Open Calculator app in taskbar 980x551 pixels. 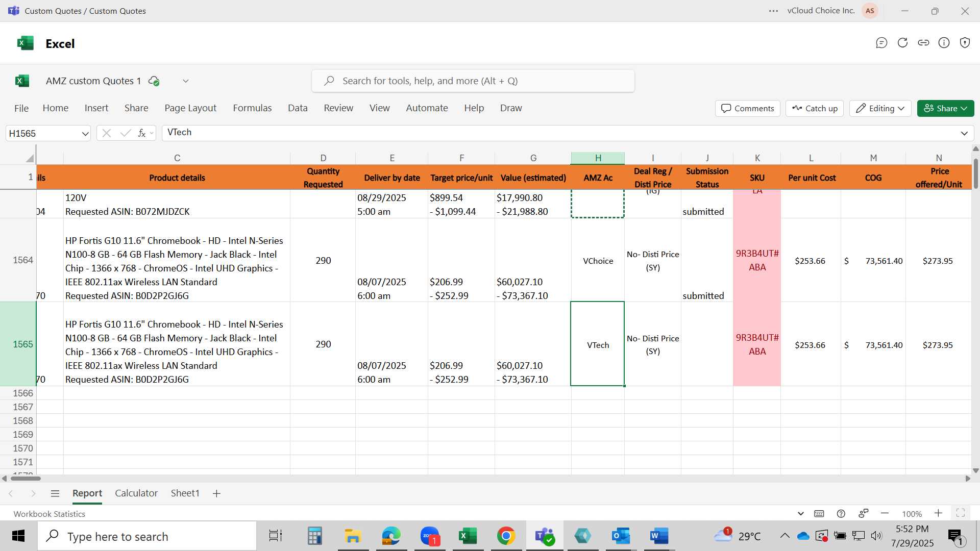click(315, 536)
